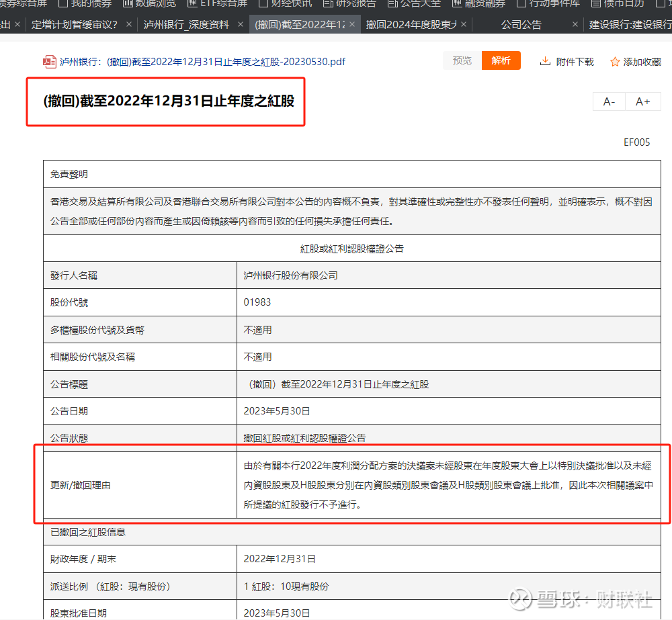Click the 公告大全 icon in top menu
The width and height of the screenshot is (672, 620).
click(x=392, y=3)
